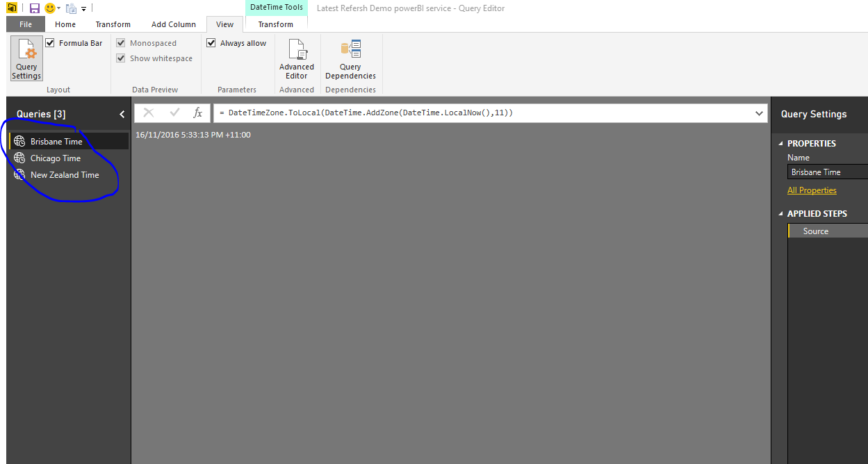This screenshot has height=464, width=868.
Task: Switch to the Add Column tab
Action: point(174,24)
